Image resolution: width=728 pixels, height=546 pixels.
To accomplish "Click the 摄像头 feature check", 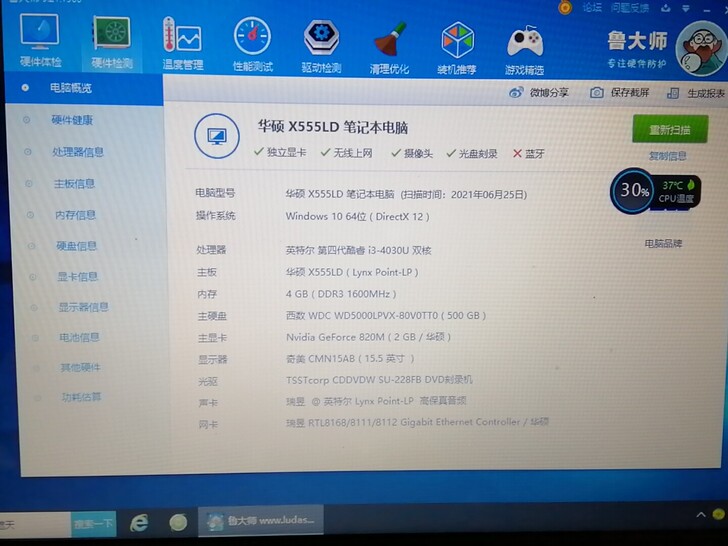I will (x=412, y=153).
